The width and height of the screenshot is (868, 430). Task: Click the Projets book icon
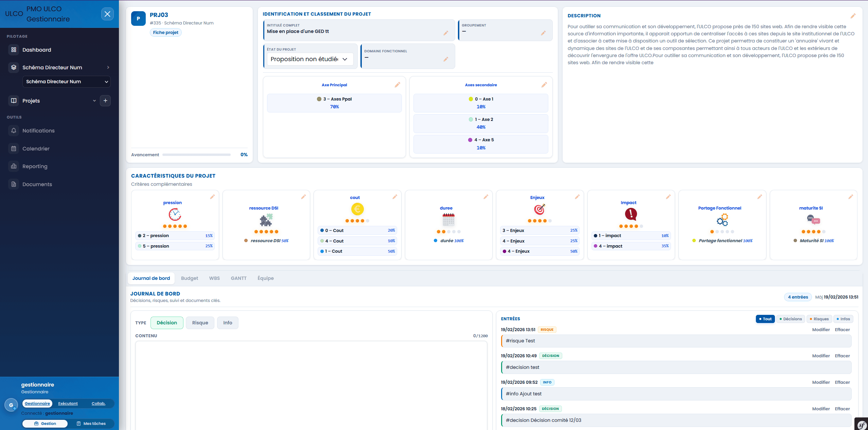click(x=14, y=101)
